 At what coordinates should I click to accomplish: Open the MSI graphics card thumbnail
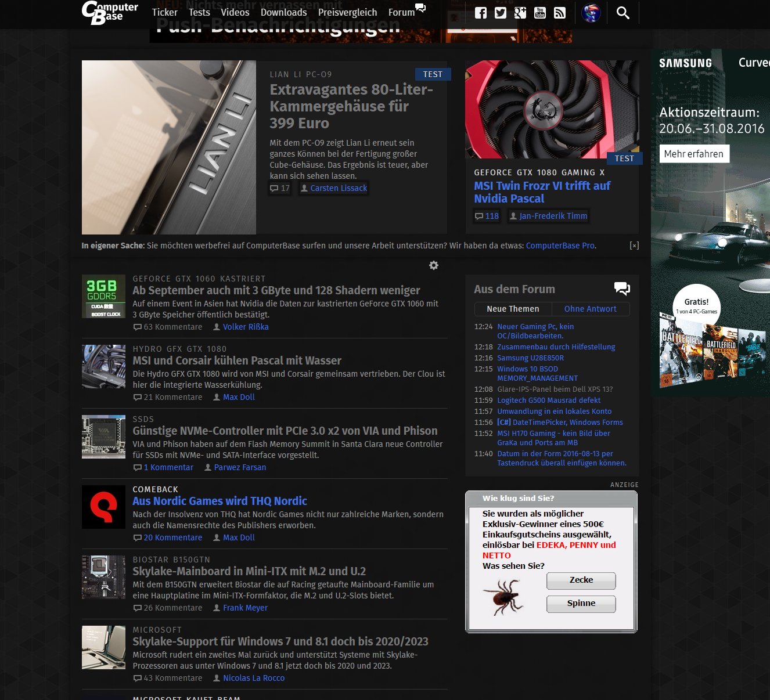552,110
